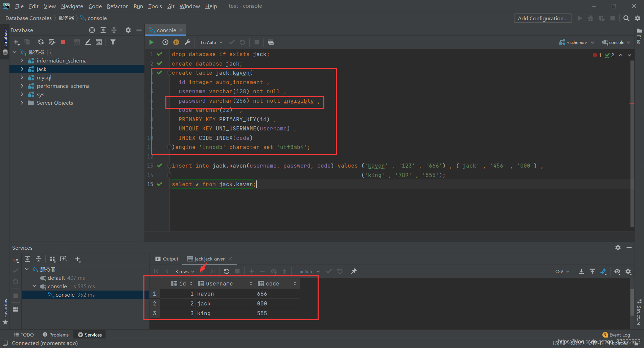The image size is (644, 348).
Task: Open the <schema> selector dropdown
Action: 577,42
